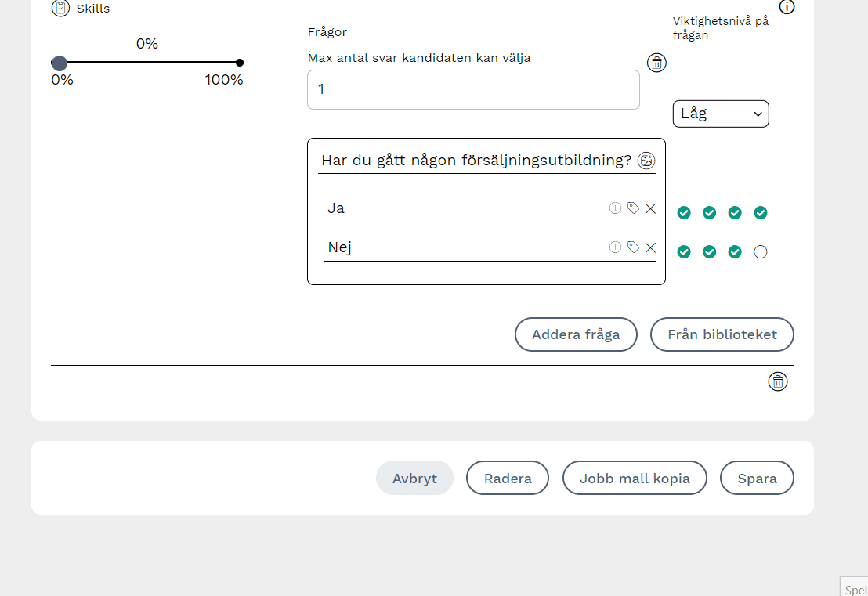Open the info icon in the top right
This screenshot has width=868, height=596.
[787, 7]
